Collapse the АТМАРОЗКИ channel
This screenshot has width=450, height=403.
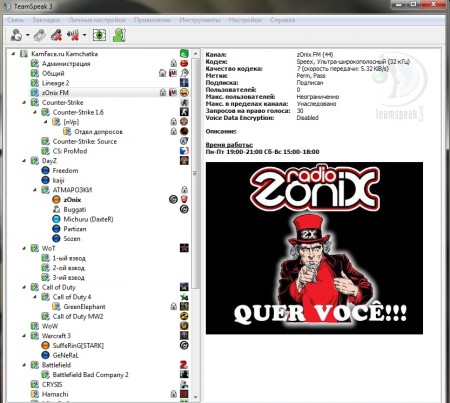(x=35, y=190)
